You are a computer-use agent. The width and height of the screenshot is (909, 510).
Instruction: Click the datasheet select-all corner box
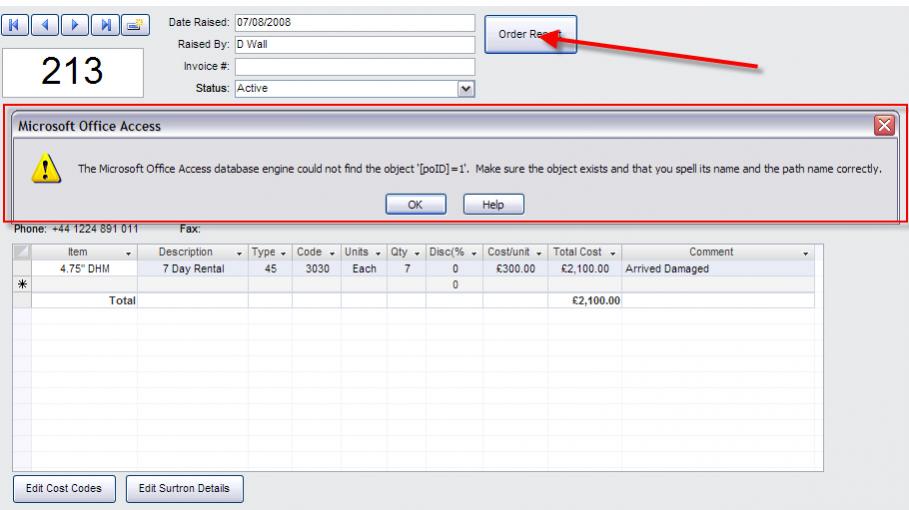[x=22, y=252]
